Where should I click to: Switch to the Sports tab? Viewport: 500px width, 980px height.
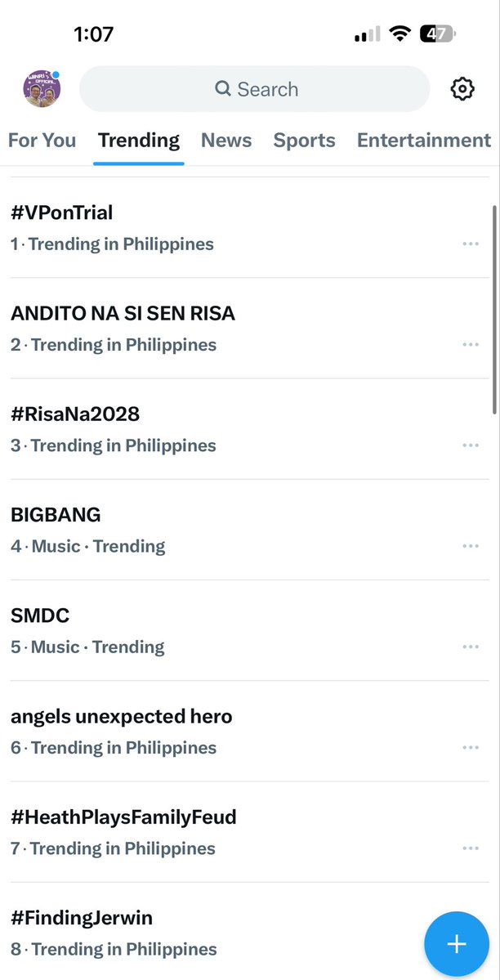305,141
